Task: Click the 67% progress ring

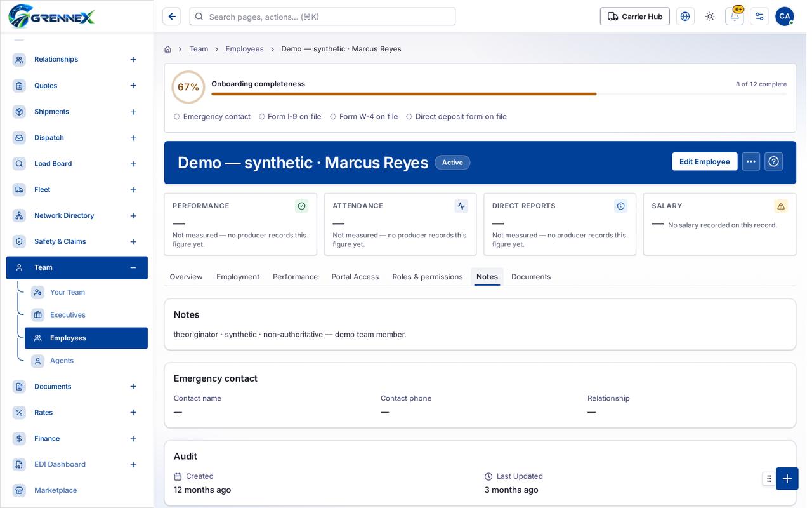Action: pyautogui.click(x=188, y=87)
